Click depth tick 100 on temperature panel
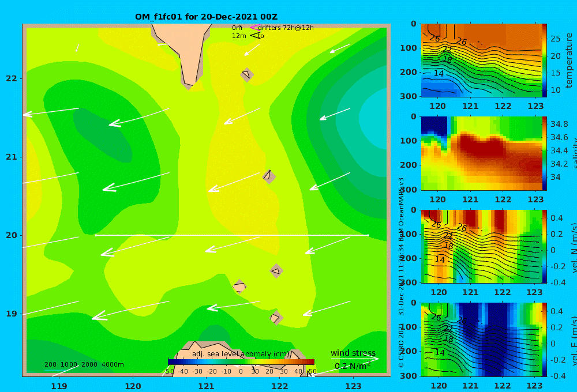Viewport: 577px width, 392px height. pos(409,48)
